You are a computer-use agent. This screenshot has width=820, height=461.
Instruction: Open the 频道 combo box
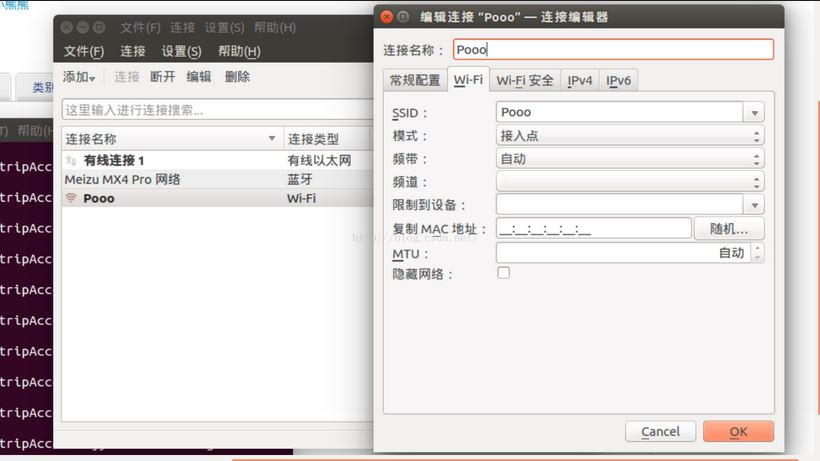tap(630, 182)
